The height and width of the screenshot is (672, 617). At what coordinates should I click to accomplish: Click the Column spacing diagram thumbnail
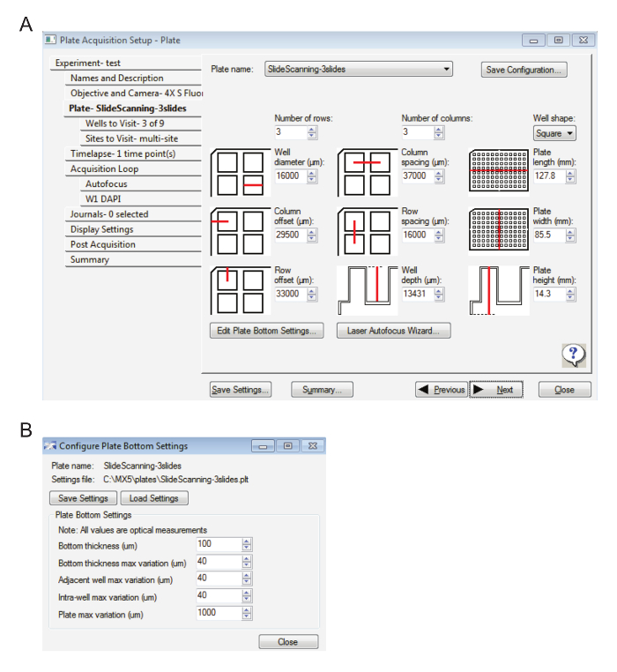tap(368, 173)
